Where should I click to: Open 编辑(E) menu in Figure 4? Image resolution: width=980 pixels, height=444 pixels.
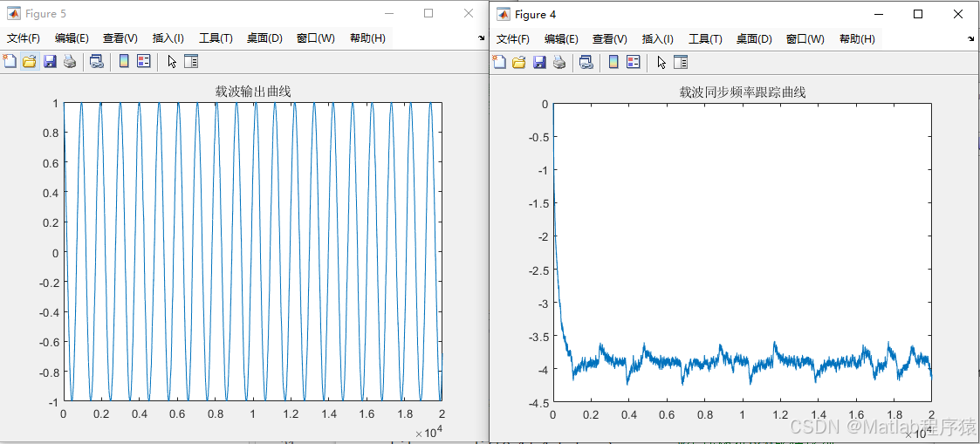[561, 38]
